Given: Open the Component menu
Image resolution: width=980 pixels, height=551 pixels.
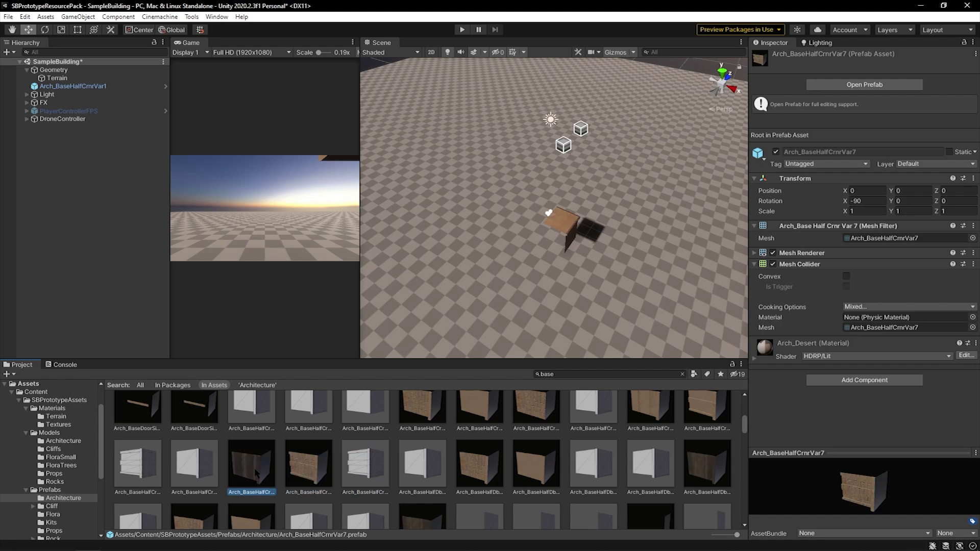Looking at the screenshot, I should tap(118, 16).
